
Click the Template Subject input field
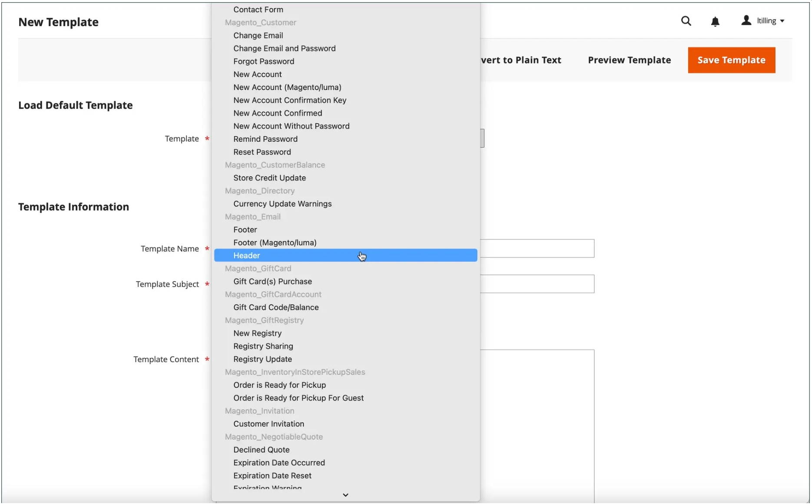point(537,284)
